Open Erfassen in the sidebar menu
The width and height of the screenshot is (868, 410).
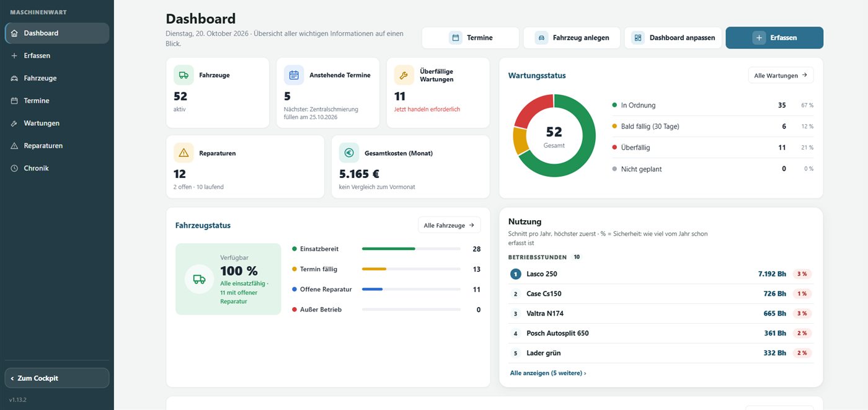pos(57,56)
